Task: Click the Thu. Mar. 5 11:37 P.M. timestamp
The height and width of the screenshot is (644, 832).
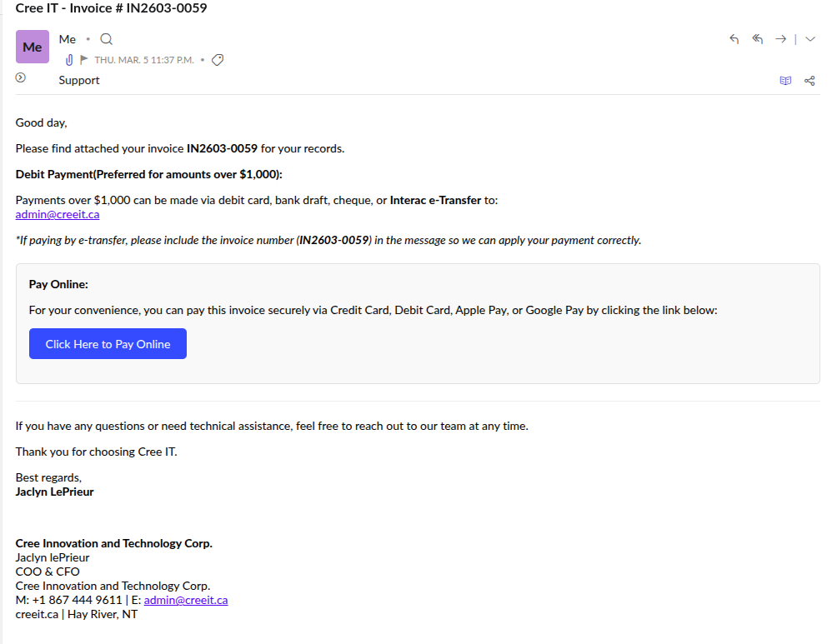Action: tap(144, 60)
